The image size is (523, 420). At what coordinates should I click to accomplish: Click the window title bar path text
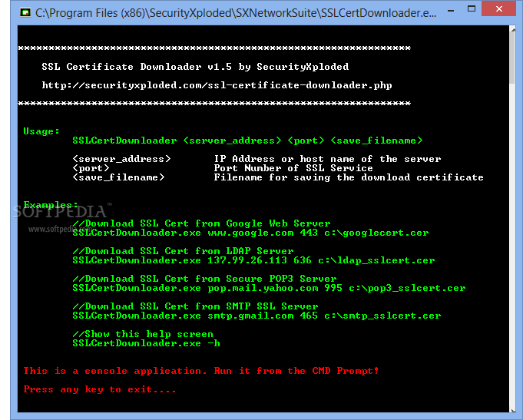click(236, 13)
